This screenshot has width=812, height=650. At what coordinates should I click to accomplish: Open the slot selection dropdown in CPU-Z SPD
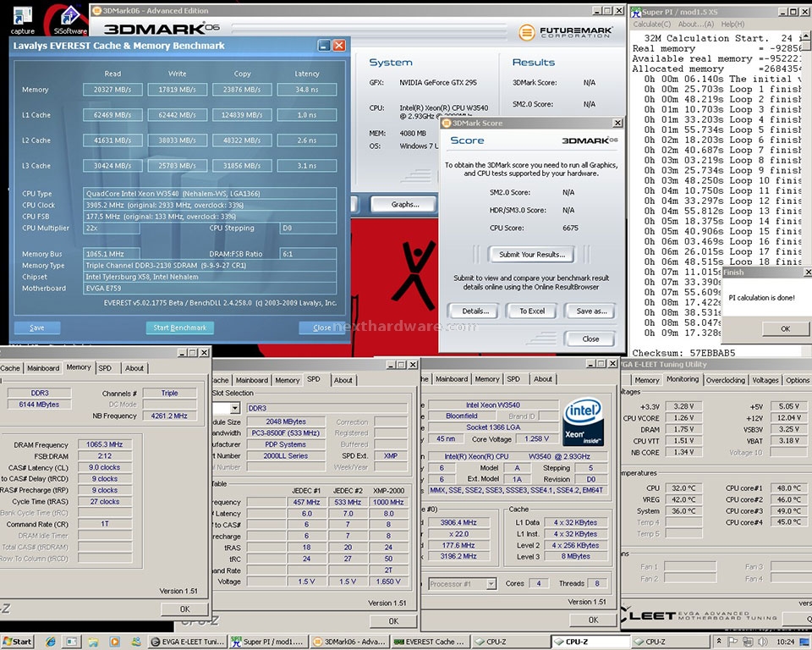click(x=234, y=408)
